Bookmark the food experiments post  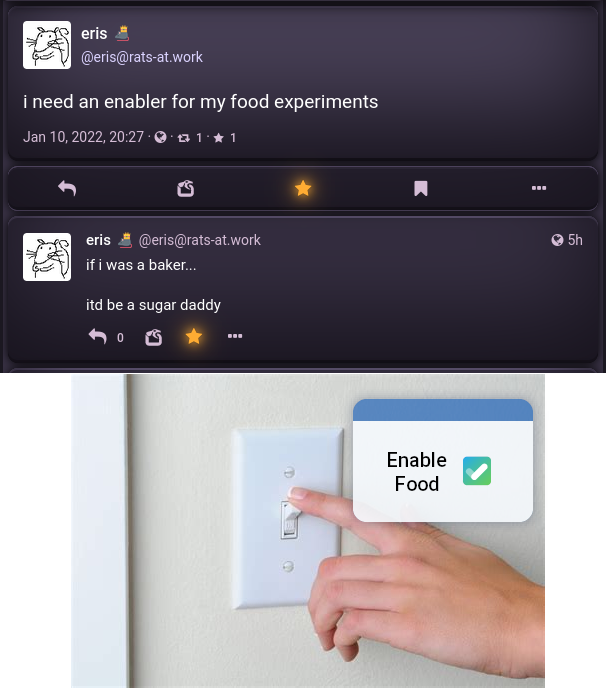click(421, 189)
